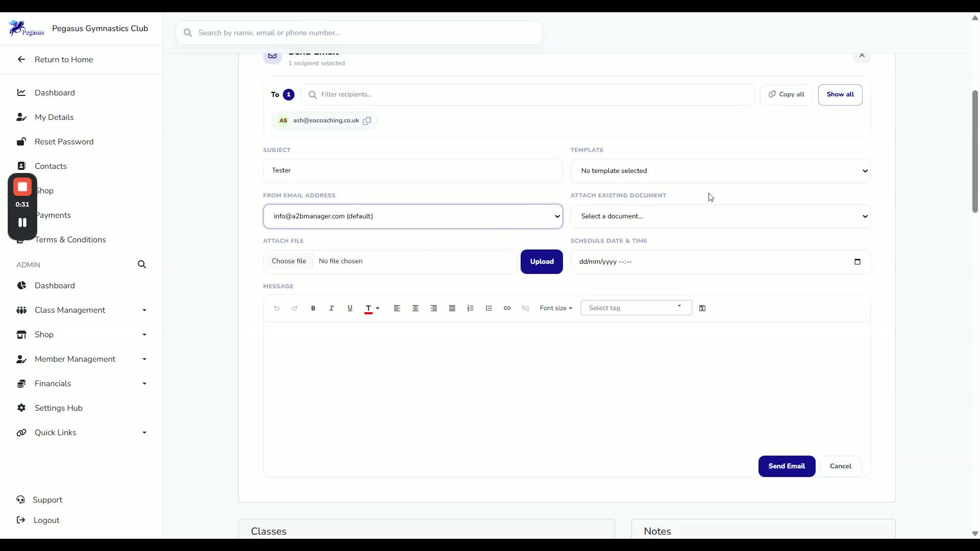Center align the message text
The width and height of the screenshot is (980, 551).
pyautogui.click(x=415, y=308)
